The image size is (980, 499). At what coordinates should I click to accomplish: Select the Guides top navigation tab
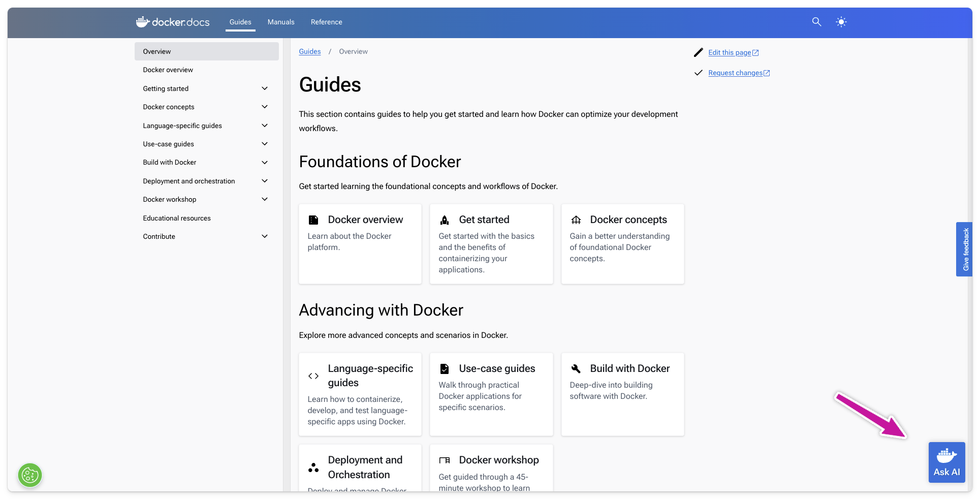coord(240,22)
